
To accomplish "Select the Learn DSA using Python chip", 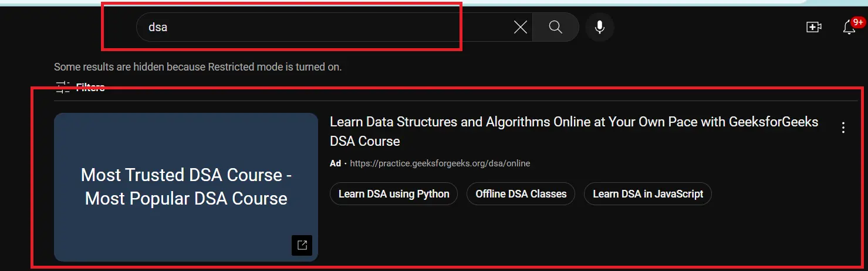I will click(x=394, y=194).
